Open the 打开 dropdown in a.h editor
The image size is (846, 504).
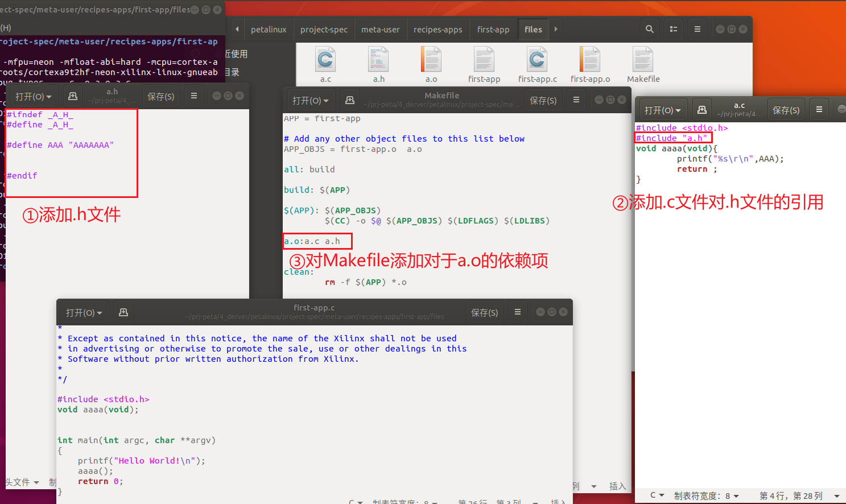pyautogui.click(x=33, y=97)
